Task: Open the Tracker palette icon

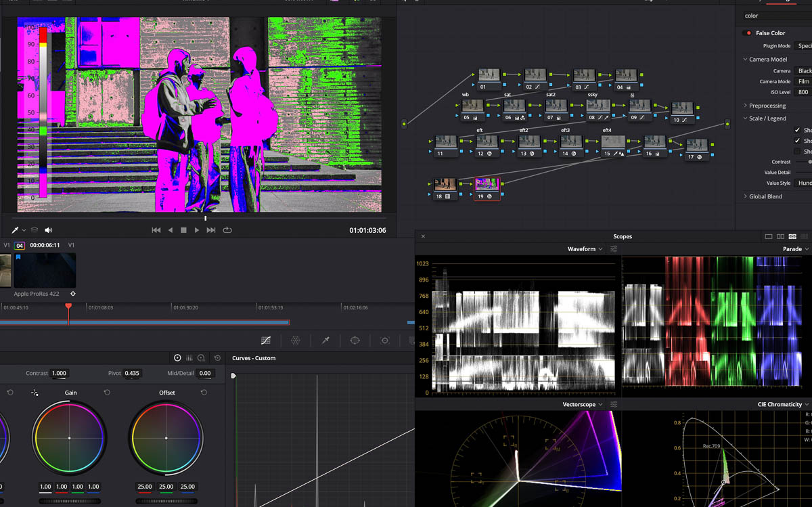Action: pyautogui.click(x=385, y=340)
